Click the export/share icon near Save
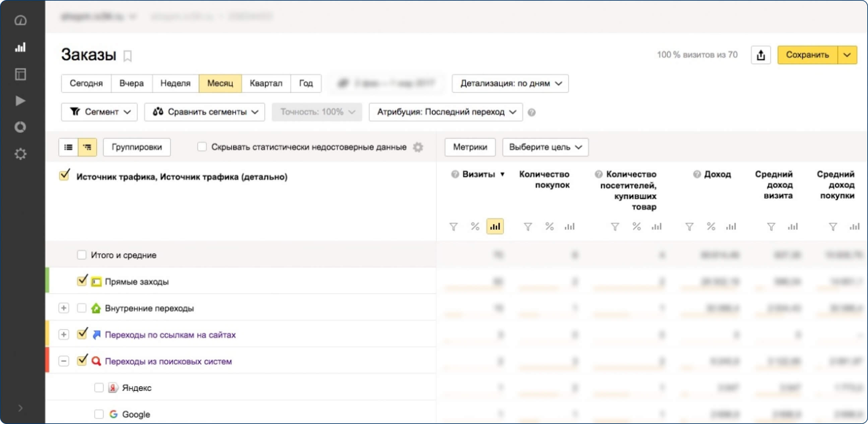The height and width of the screenshot is (424, 868). (x=760, y=55)
